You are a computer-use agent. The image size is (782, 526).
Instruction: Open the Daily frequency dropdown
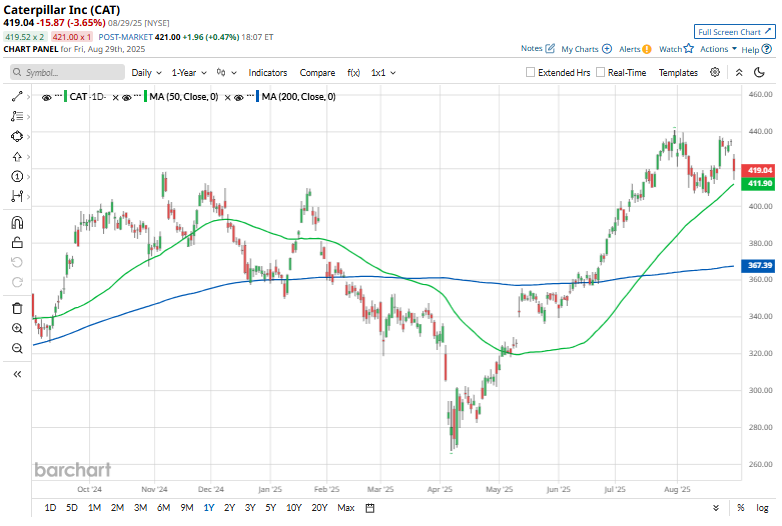146,73
